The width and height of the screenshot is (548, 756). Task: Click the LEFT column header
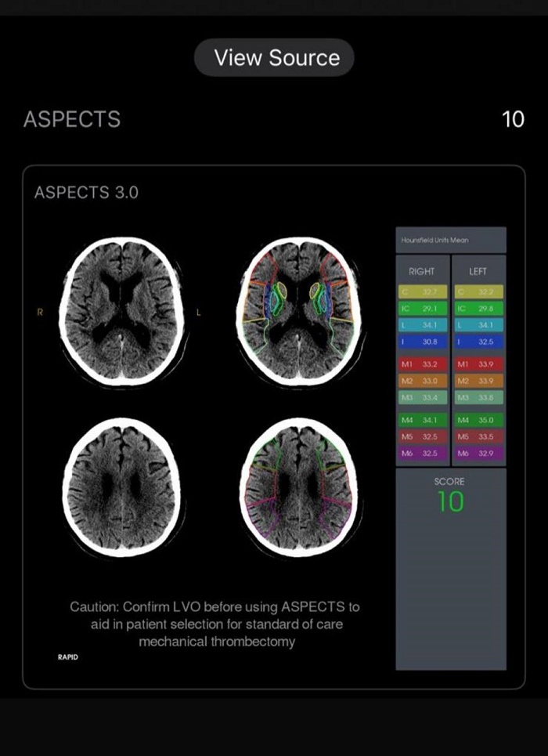click(478, 271)
